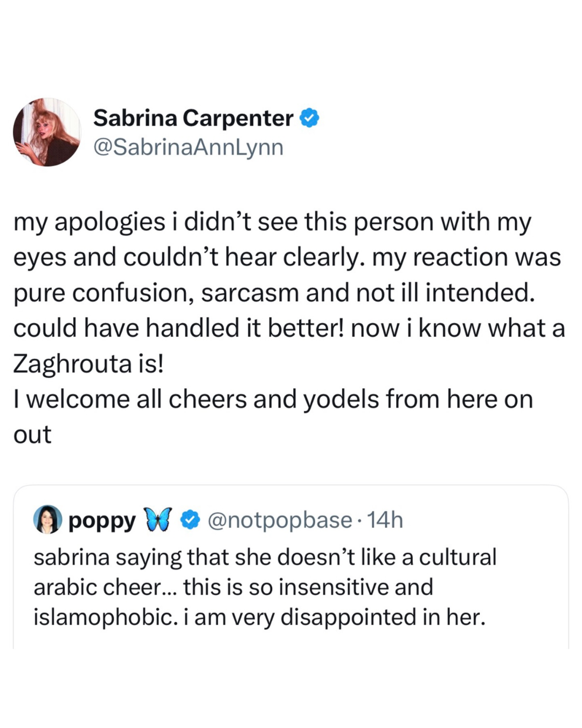This screenshot has height=728, width=582.
Task: Click the phrase "could have handled it better!"
Action: click(x=178, y=328)
